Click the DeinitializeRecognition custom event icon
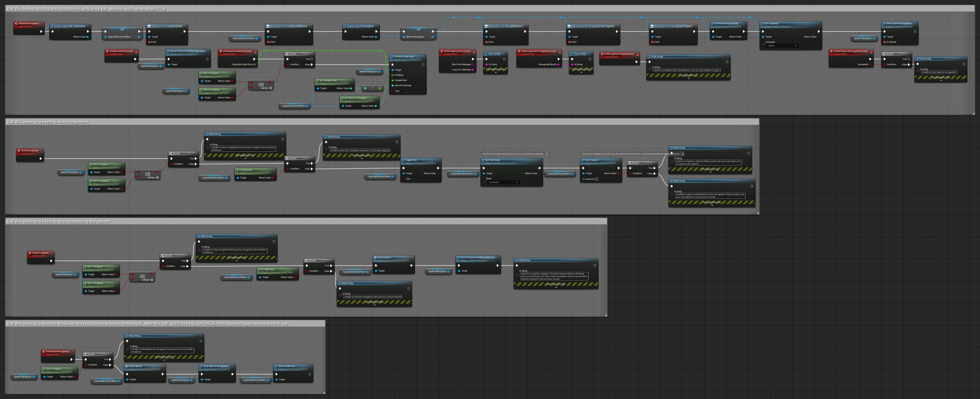 click(44, 351)
